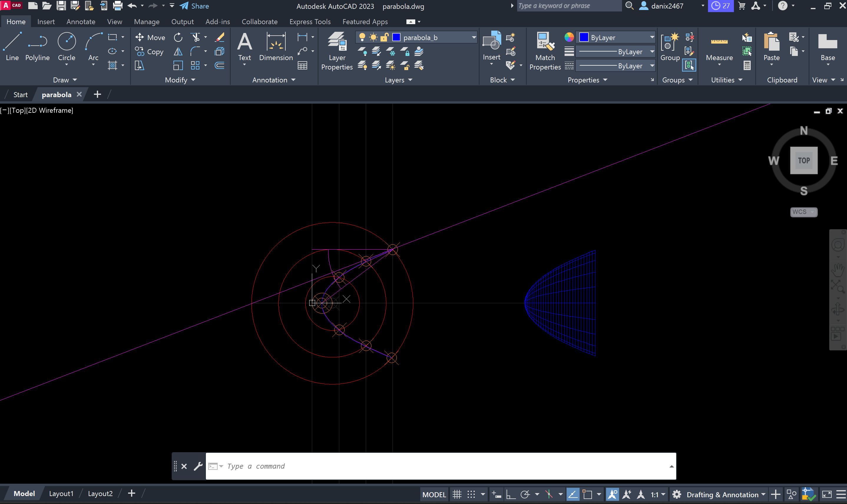Toggle snap mode in status bar
Viewport: 847px width, 504px height.
point(471,494)
